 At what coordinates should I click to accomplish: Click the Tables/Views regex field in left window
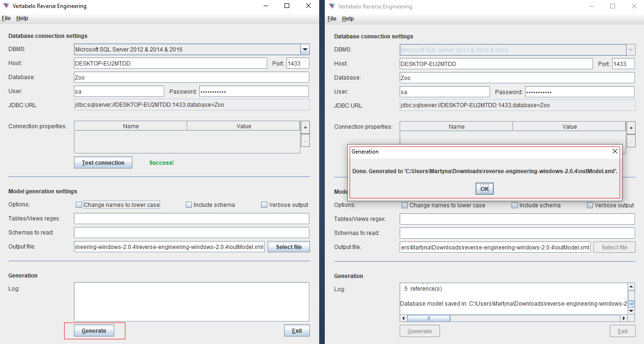click(x=191, y=219)
